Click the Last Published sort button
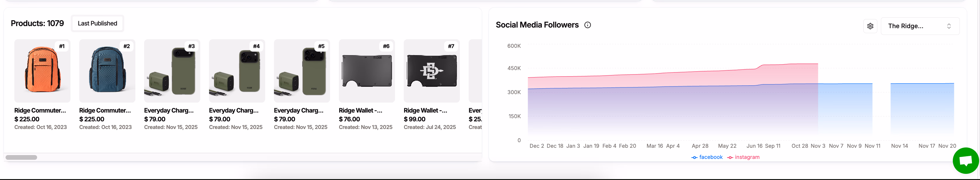The image size is (980, 180). 97,23
